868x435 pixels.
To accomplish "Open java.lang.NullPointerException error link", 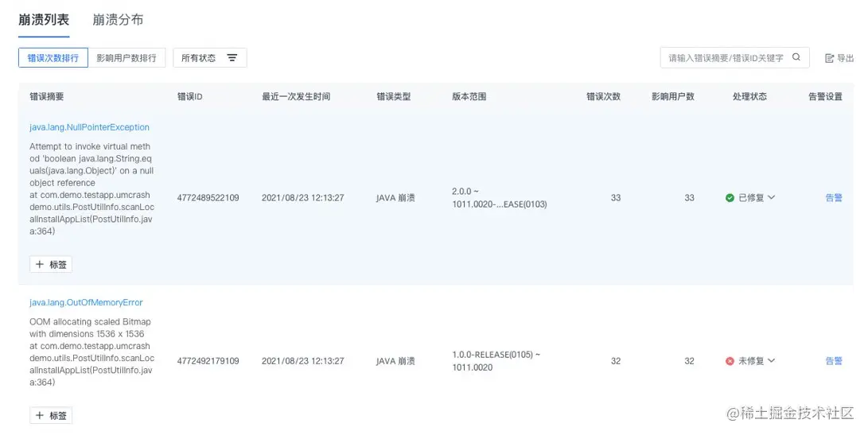I will coord(89,127).
